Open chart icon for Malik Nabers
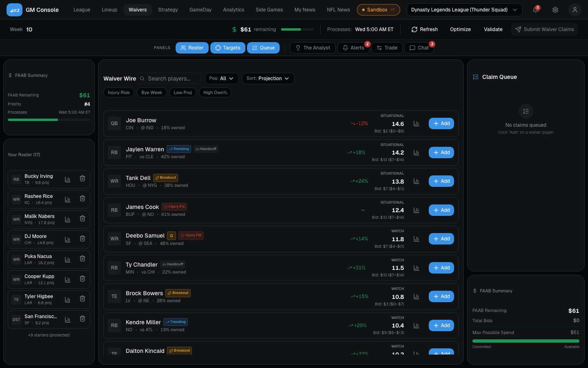This screenshot has width=588, height=368. click(68, 219)
